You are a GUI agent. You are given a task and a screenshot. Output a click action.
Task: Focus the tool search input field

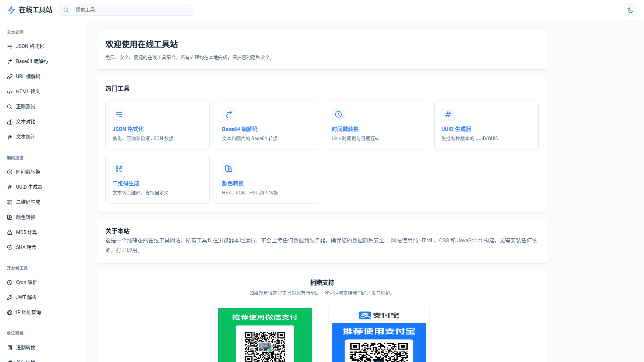tap(126, 10)
